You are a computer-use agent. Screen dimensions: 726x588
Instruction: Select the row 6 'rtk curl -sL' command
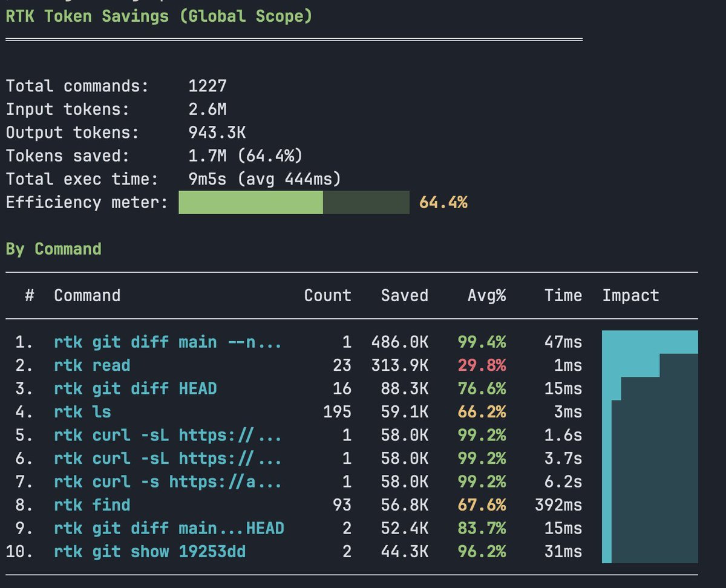click(168, 459)
